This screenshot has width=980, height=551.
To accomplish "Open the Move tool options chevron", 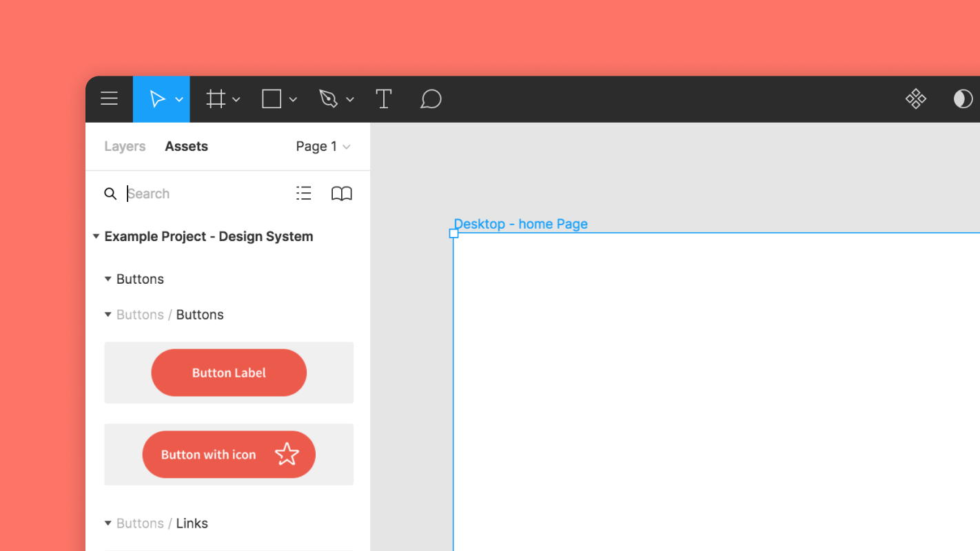I will (x=179, y=100).
